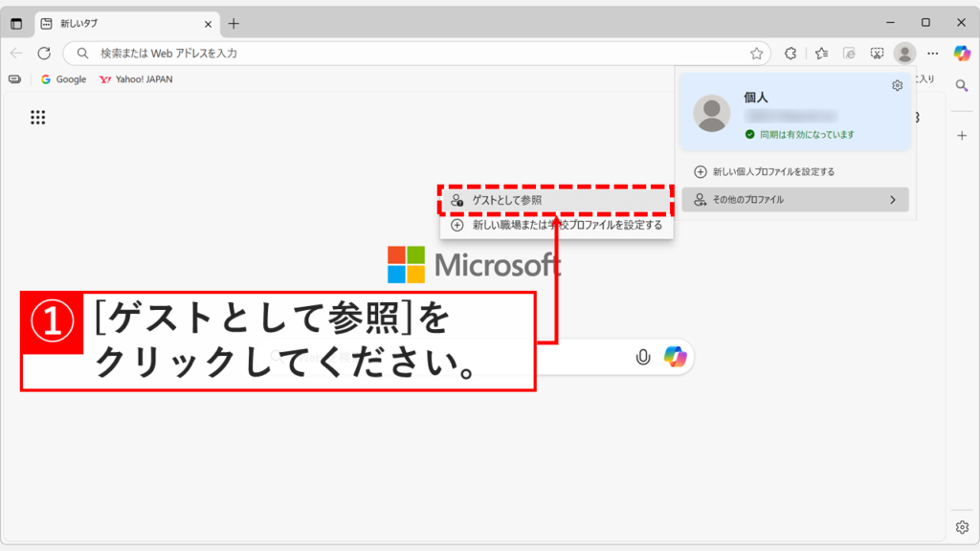Viewport: 980px width, 551px height.
Task: Open the Extensions icon in the toolbar
Action: (790, 54)
